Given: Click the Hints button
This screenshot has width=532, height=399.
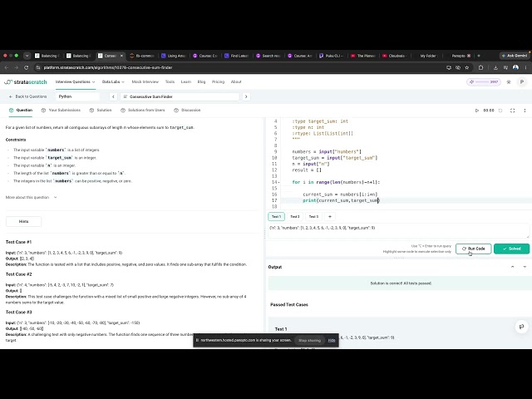Looking at the screenshot, I should point(24,222).
